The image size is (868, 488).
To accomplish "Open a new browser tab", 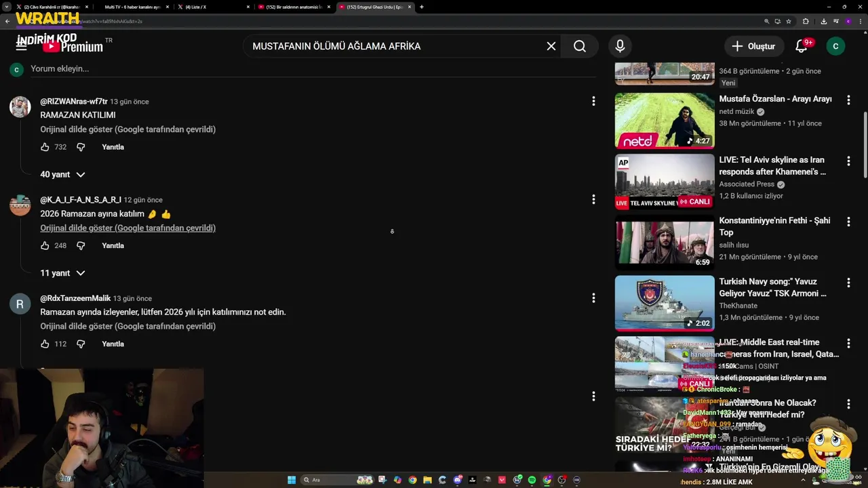I will 422,7.
